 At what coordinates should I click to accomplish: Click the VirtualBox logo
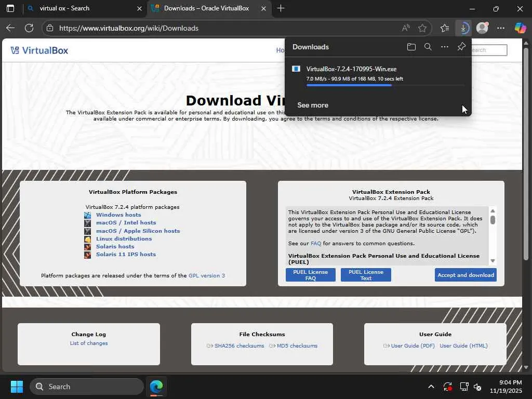39,50
